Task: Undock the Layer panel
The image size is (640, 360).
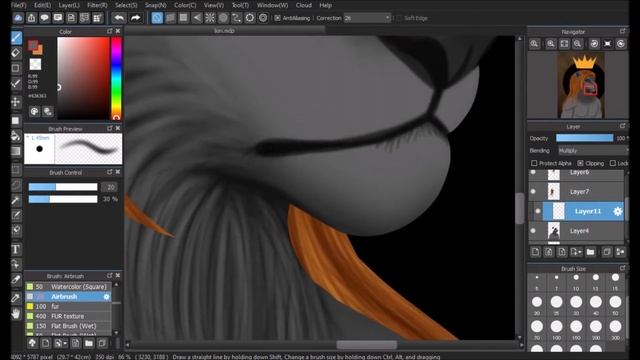Action: pyautogui.click(x=622, y=126)
